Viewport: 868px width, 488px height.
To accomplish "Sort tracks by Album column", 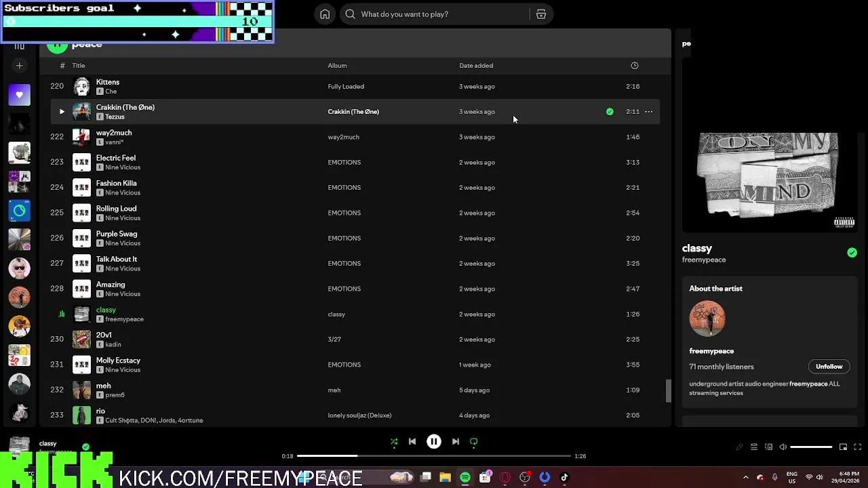I will click(337, 66).
